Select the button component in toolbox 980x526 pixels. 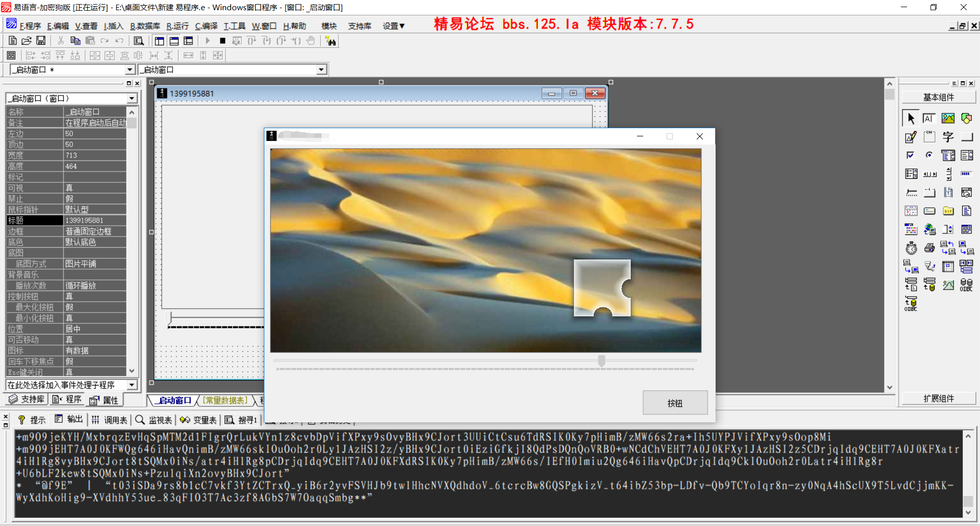966,137
